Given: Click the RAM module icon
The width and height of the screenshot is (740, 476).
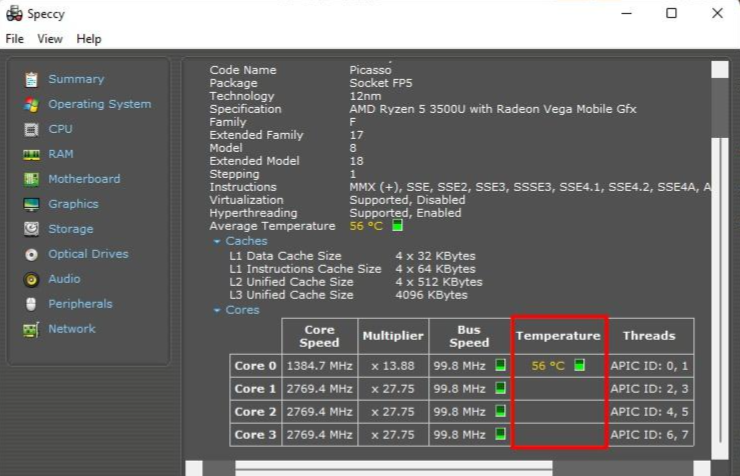Looking at the screenshot, I should pyautogui.click(x=31, y=154).
